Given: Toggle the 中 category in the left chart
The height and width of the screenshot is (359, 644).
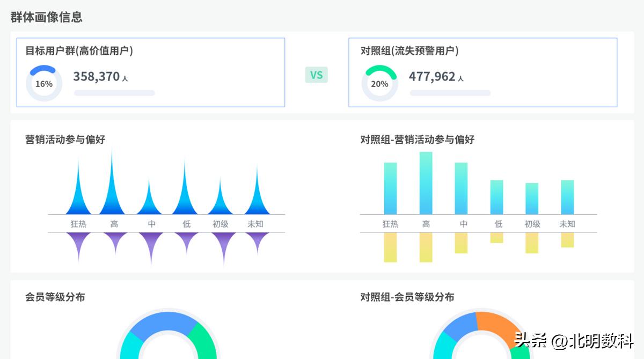Looking at the screenshot, I should point(152,224).
